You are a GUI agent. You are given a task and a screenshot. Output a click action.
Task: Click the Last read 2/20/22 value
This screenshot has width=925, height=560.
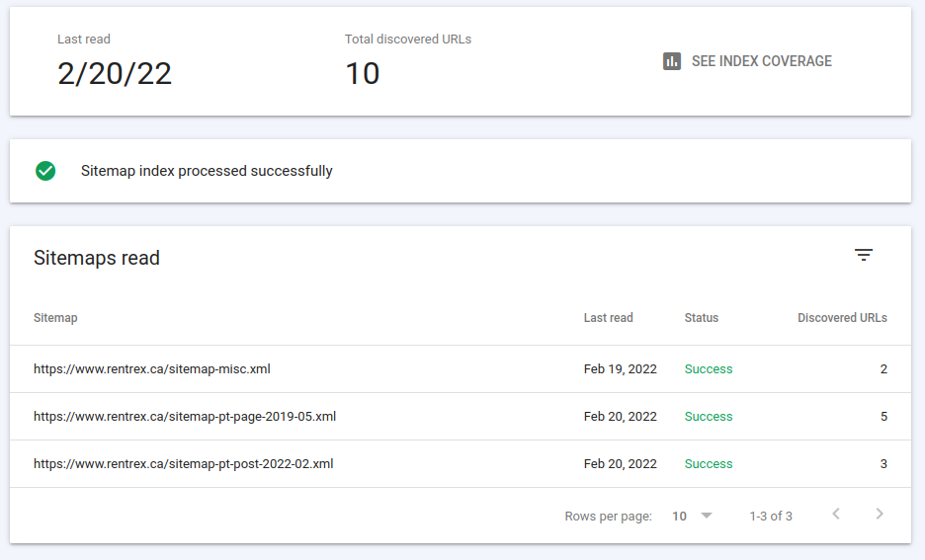tap(115, 74)
